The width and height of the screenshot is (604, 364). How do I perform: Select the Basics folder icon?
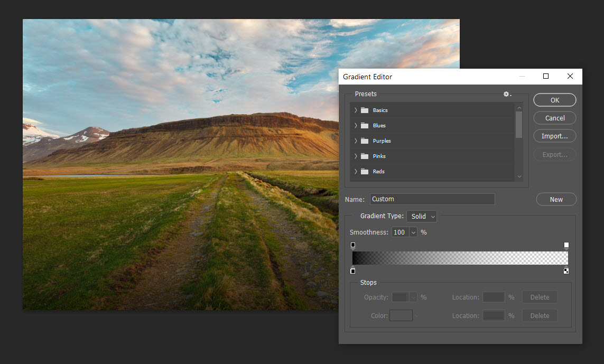pos(365,110)
